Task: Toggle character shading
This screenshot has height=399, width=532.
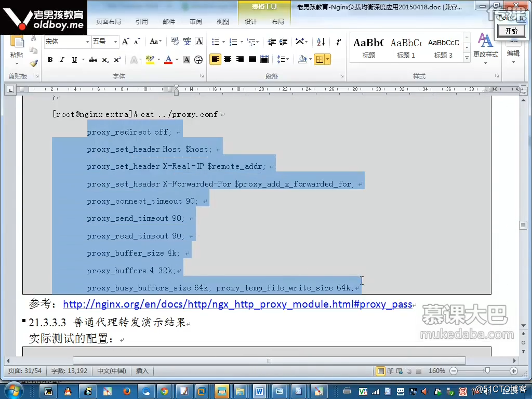Action: tap(187, 60)
